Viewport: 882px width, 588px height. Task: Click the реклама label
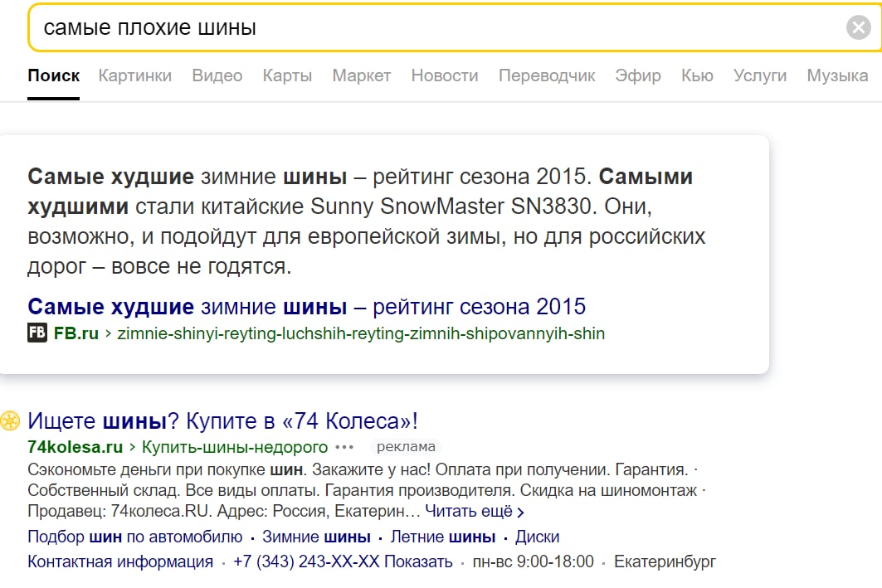tap(406, 447)
